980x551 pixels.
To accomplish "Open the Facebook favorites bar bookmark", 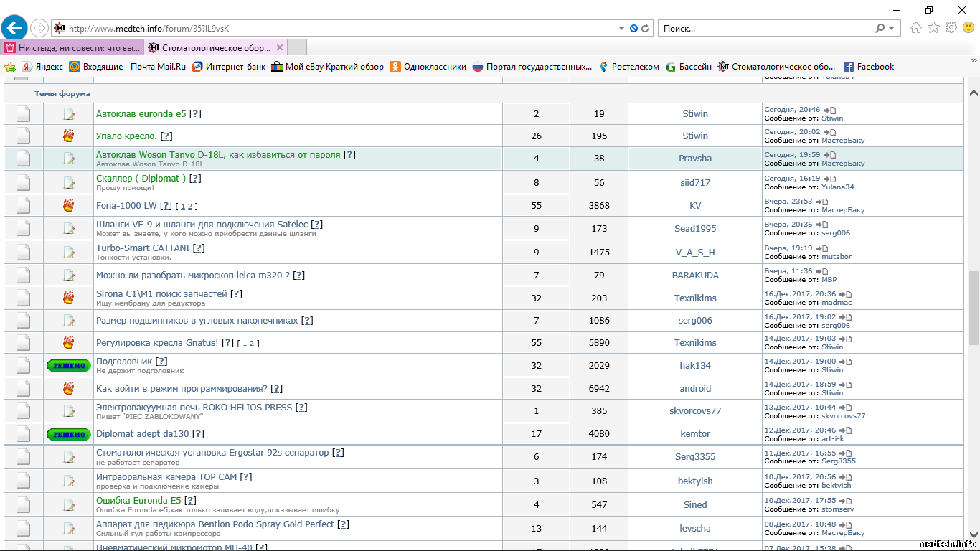I will point(869,67).
